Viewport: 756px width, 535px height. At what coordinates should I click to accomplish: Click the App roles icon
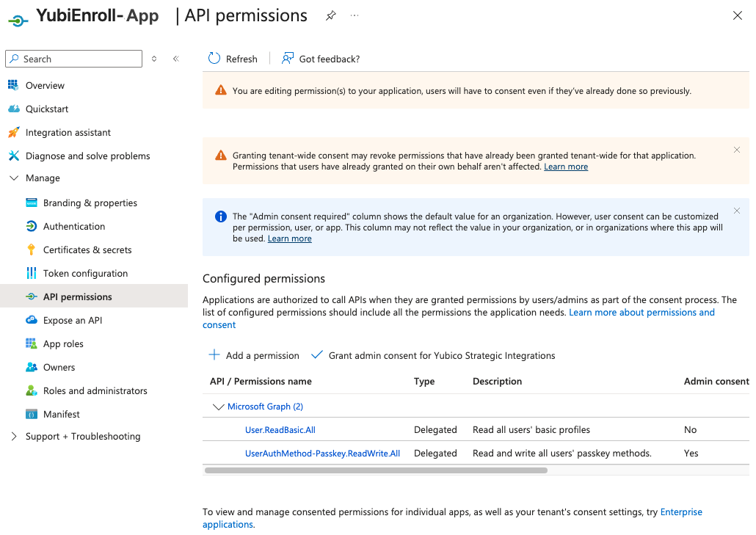click(32, 343)
